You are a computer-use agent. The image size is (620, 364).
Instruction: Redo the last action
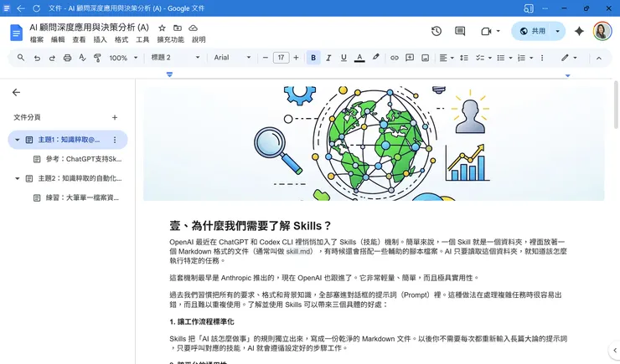pos(52,58)
